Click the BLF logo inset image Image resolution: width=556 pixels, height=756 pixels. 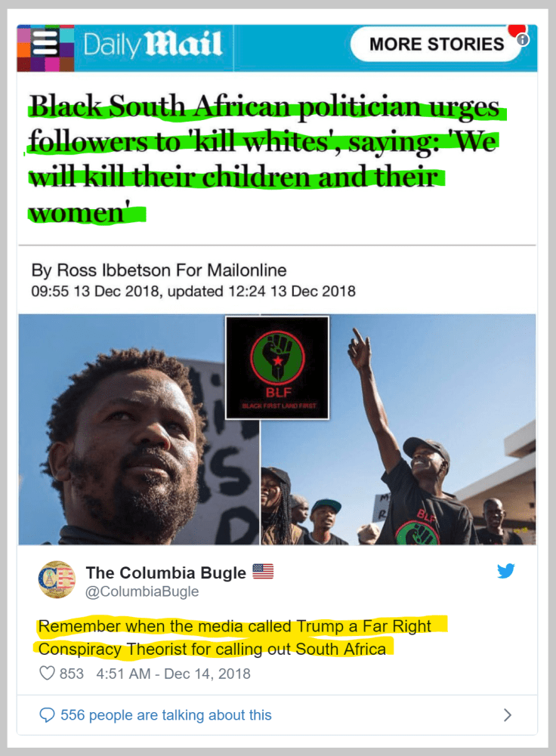[x=277, y=368]
